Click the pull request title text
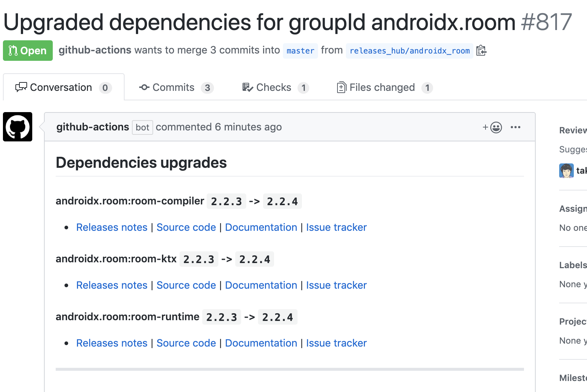This screenshot has height=392, width=587. pos(260,22)
